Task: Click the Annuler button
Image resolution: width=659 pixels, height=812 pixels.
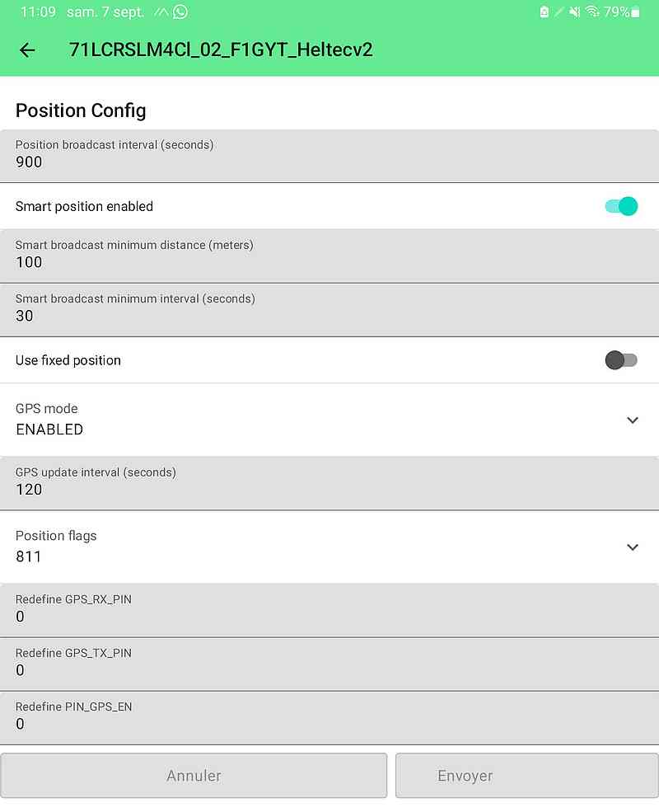Action: (194, 775)
